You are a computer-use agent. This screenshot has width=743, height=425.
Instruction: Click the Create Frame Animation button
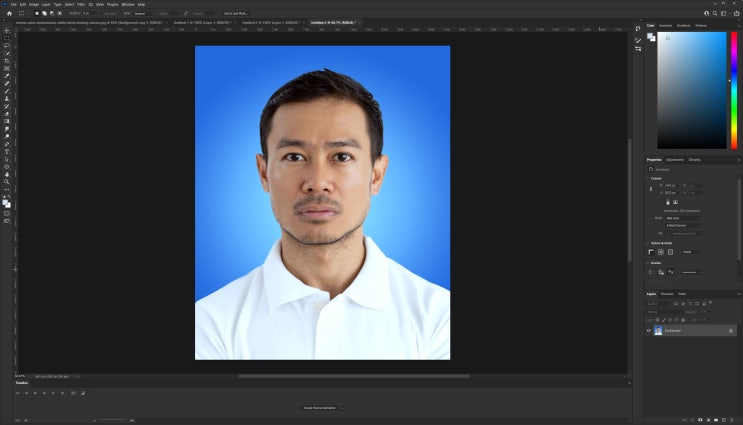[318, 408]
